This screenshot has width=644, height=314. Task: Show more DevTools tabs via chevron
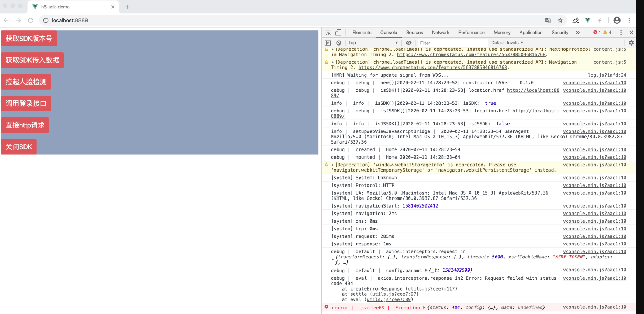pos(578,33)
